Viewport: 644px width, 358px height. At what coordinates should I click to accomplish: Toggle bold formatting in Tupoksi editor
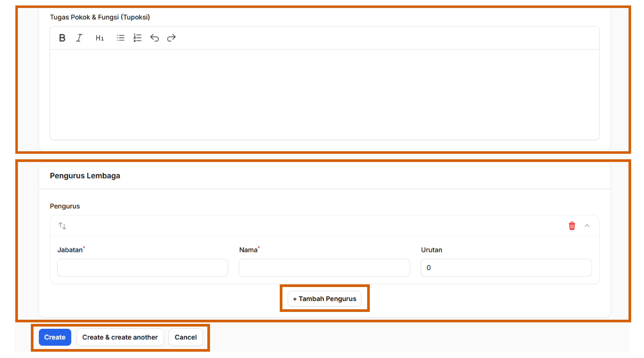62,38
